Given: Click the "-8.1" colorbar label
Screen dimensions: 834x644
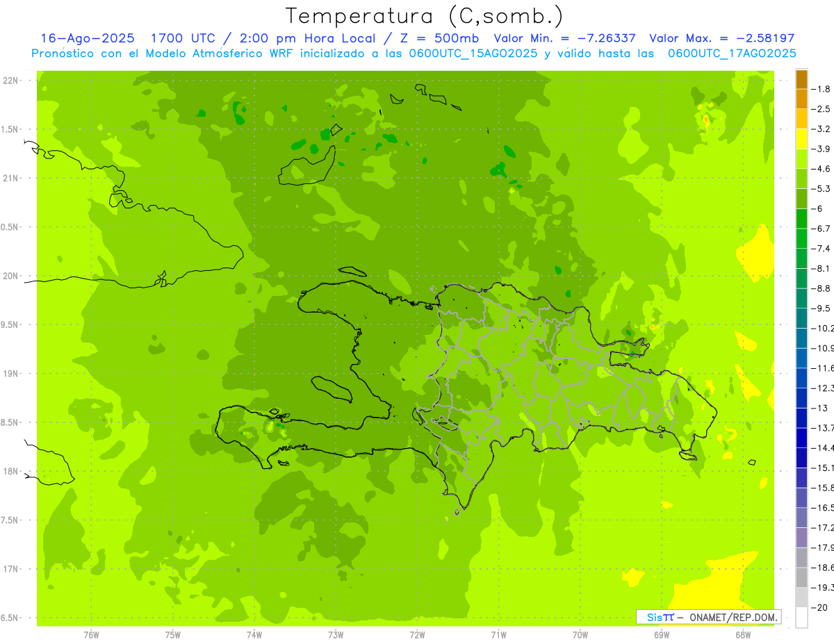Looking at the screenshot, I should point(821,268).
